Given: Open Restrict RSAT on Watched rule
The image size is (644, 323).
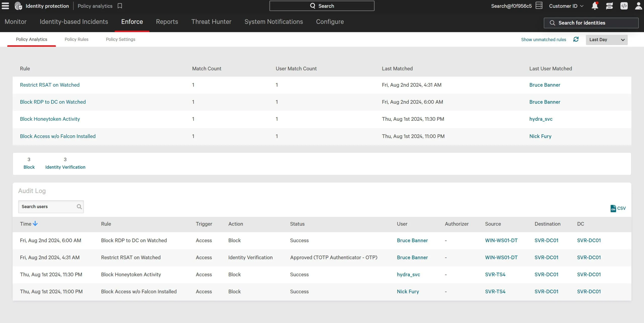Looking at the screenshot, I should coord(50,85).
